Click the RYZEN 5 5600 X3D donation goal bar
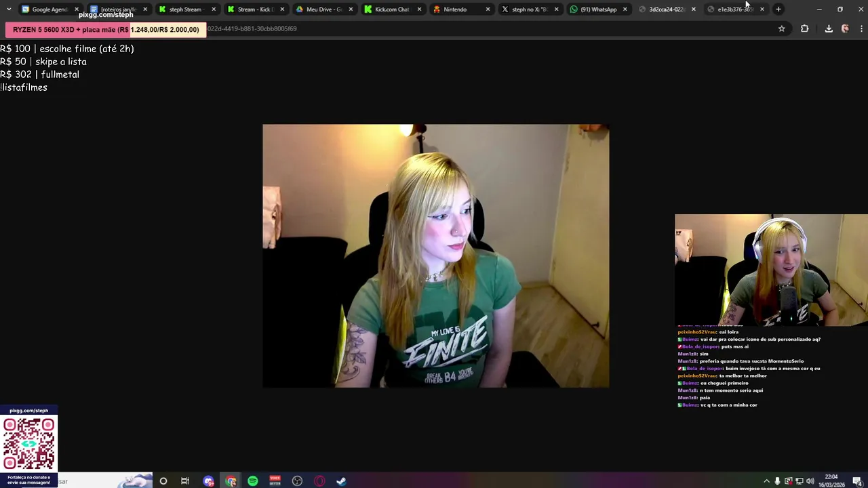This screenshot has width=868, height=488. (x=106, y=30)
